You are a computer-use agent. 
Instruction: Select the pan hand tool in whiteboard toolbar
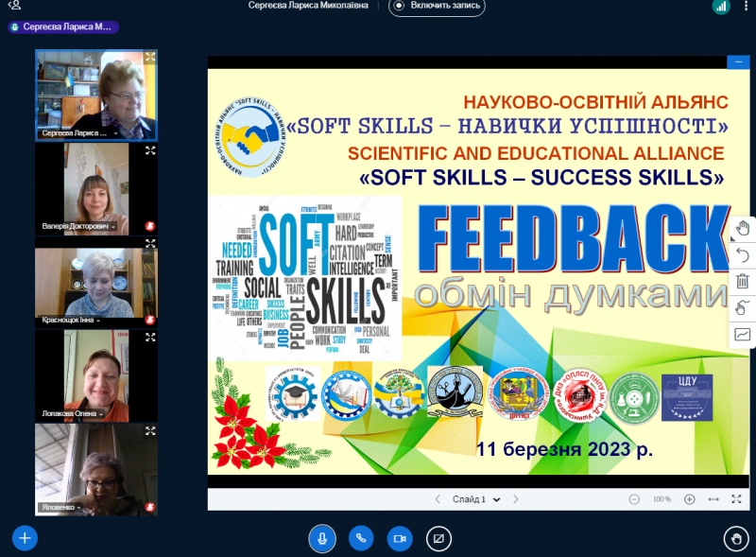(743, 228)
